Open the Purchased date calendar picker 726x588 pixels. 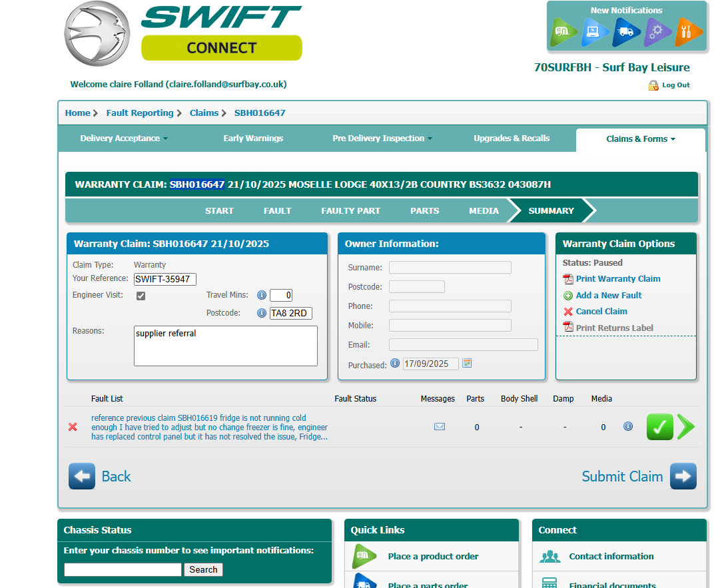467,363
